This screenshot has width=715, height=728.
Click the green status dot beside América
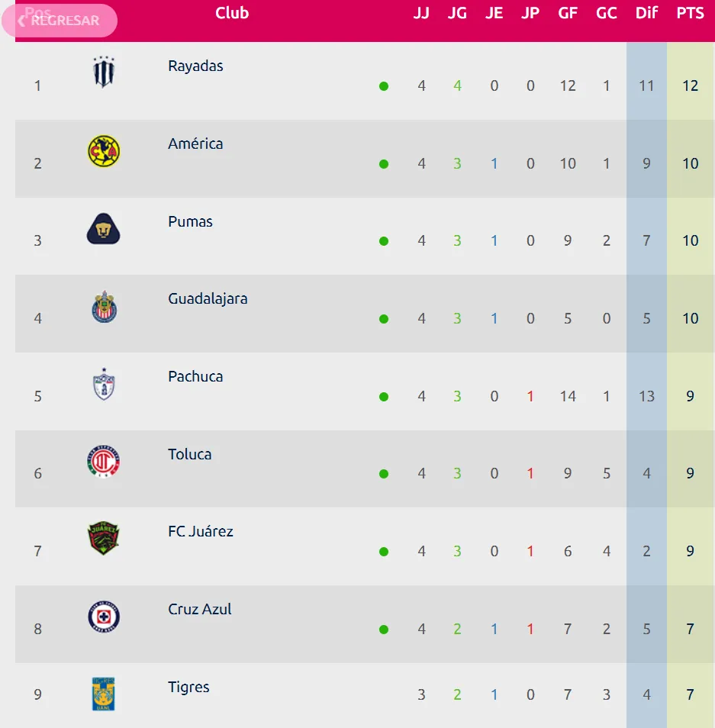[384, 164]
